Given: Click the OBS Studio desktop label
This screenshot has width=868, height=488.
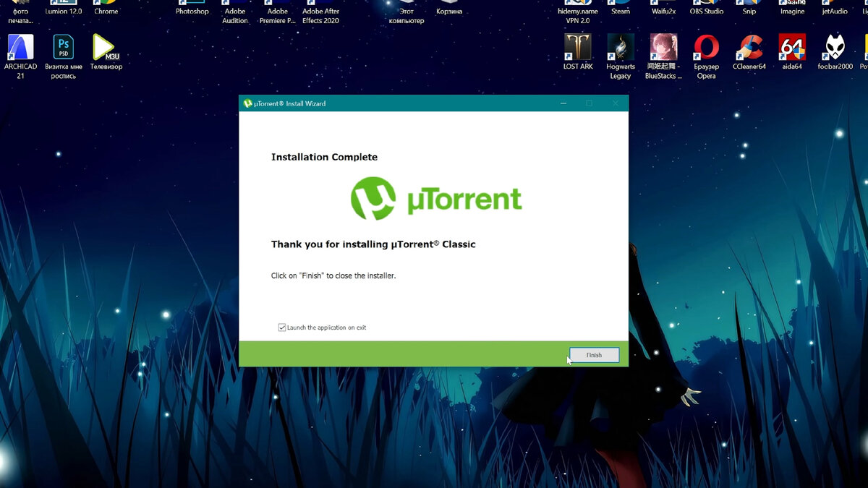Looking at the screenshot, I should [x=707, y=12].
